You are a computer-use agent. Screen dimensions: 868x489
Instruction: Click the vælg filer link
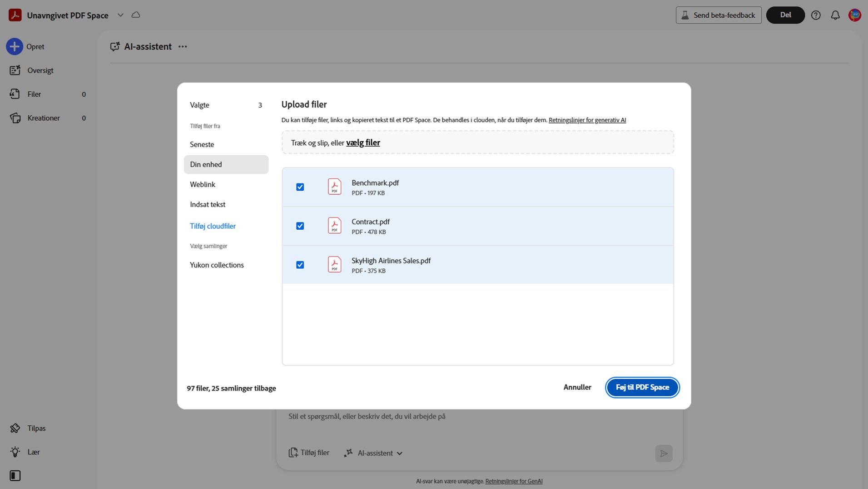363,143
